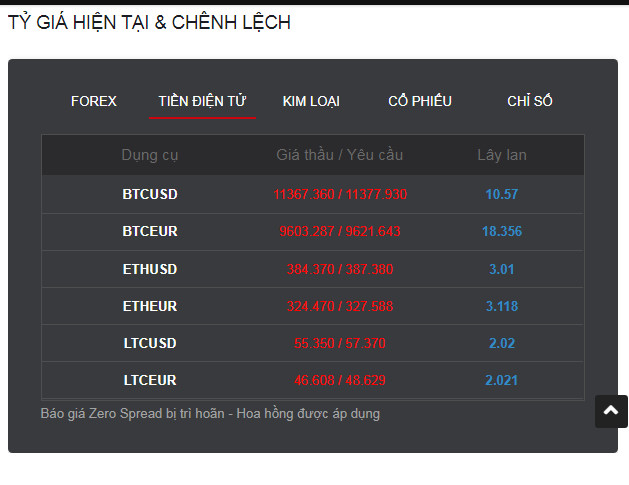
Task: Select the ETHEUR instrument
Action: 150,306
